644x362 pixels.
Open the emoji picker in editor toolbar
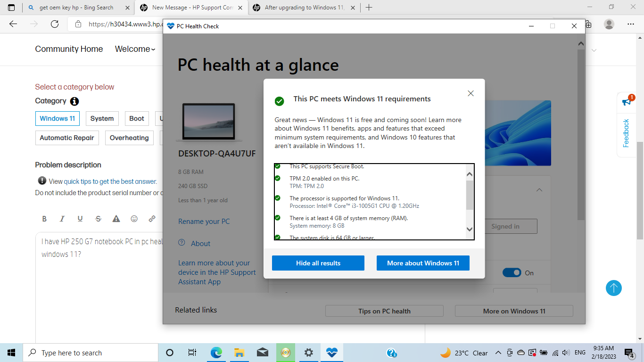[134, 219]
